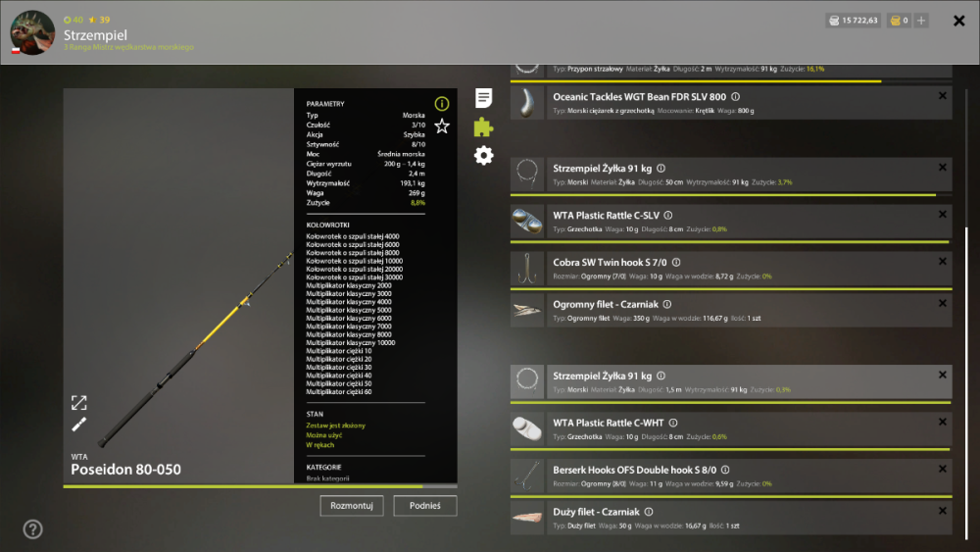This screenshot has width=980, height=552.
Task: Open the gear settings icon
Action: 483,155
